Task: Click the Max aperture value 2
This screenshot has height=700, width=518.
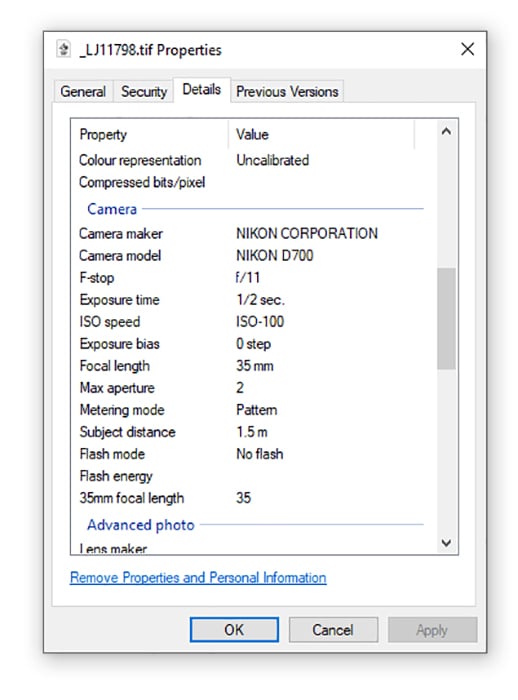Action: pyautogui.click(x=240, y=388)
